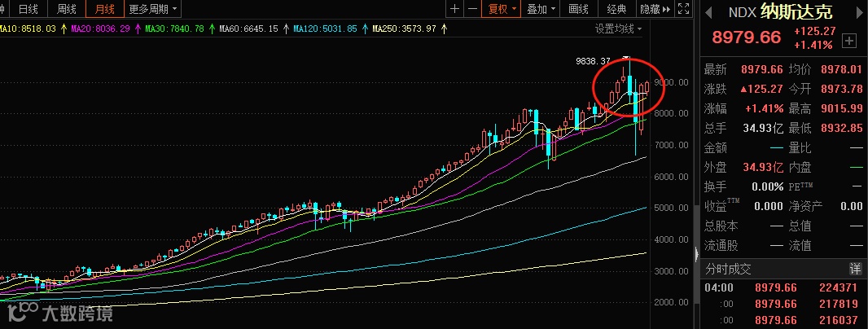This screenshot has width=868, height=329.
Task: Activate 画线 drawing tools
Action: click(x=578, y=9)
